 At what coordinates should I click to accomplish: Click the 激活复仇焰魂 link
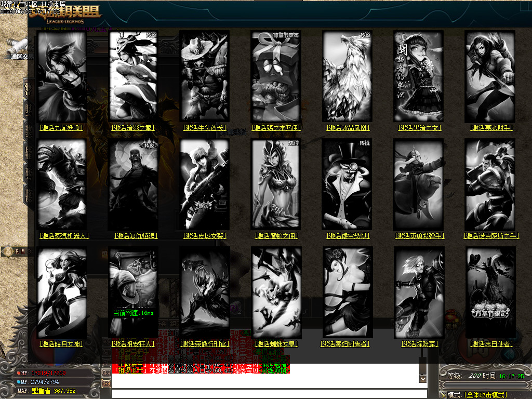(136, 235)
